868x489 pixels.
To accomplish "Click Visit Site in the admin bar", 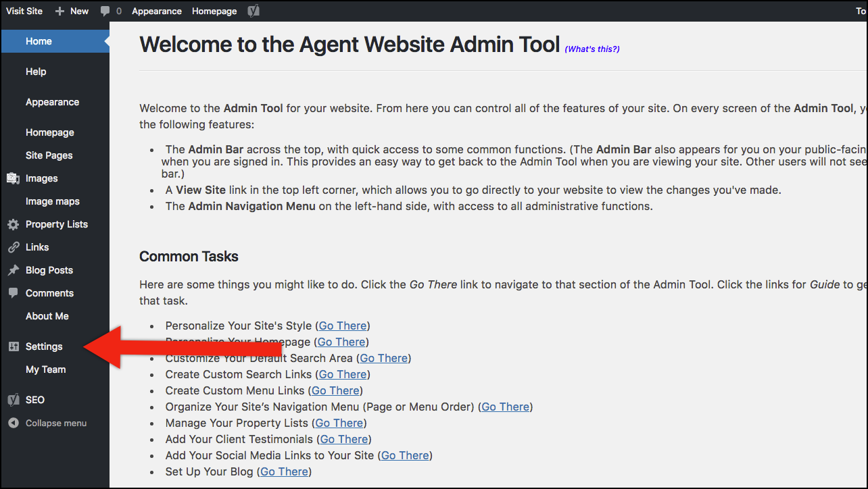I will click(x=24, y=10).
